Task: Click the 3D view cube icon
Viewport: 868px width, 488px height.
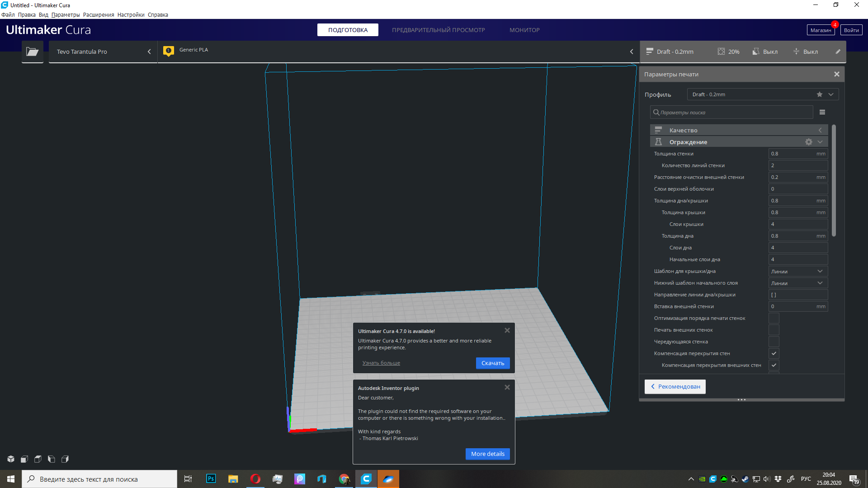Action: point(11,459)
